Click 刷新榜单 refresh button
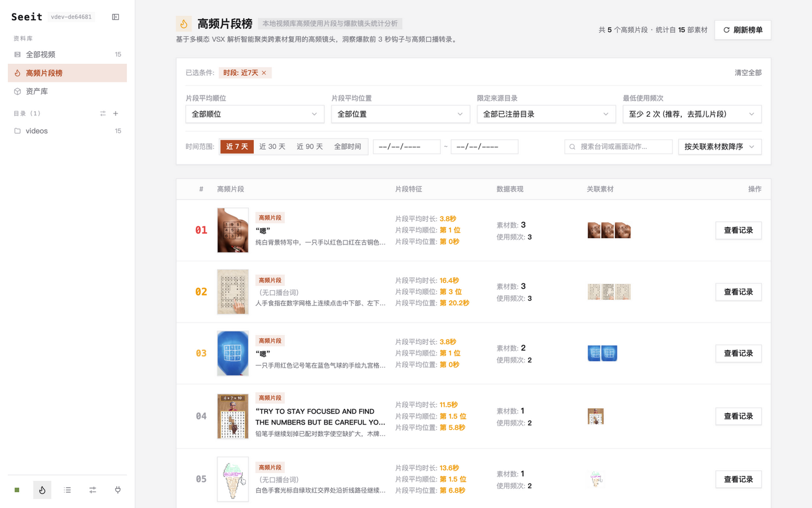 pyautogui.click(x=743, y=30)
